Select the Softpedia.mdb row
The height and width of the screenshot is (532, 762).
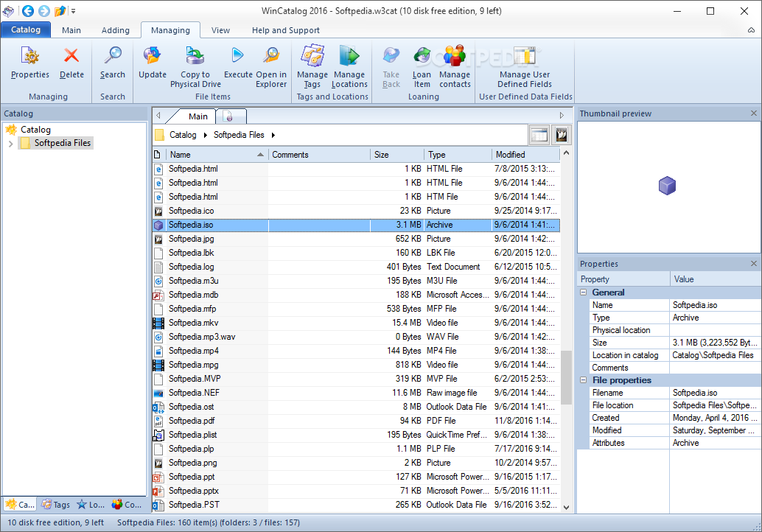(356, 295)
